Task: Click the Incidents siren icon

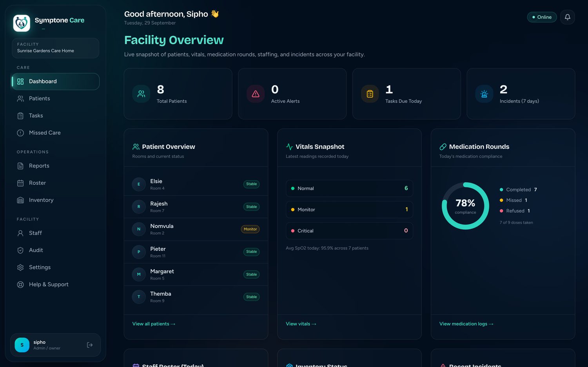Action: point(484,94)
